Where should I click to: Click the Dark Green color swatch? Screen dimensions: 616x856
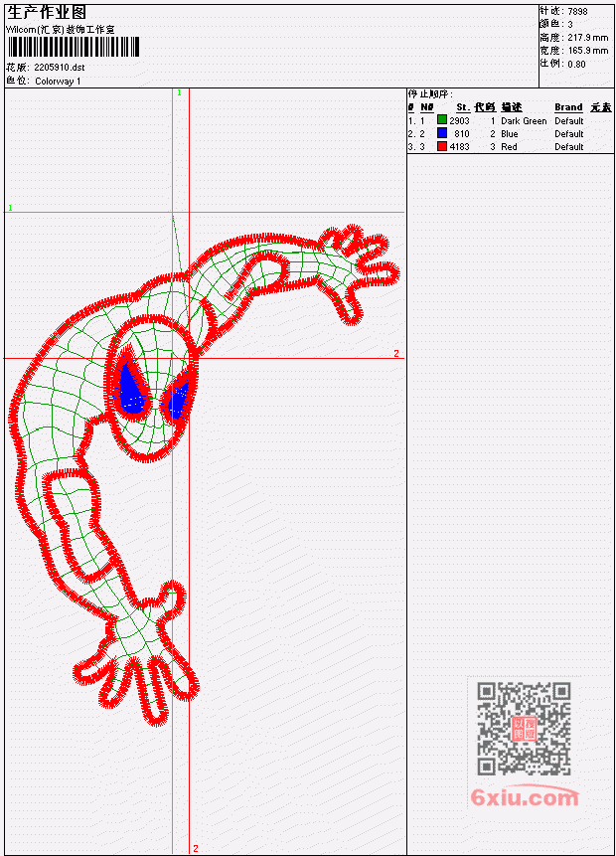point(442,120)
